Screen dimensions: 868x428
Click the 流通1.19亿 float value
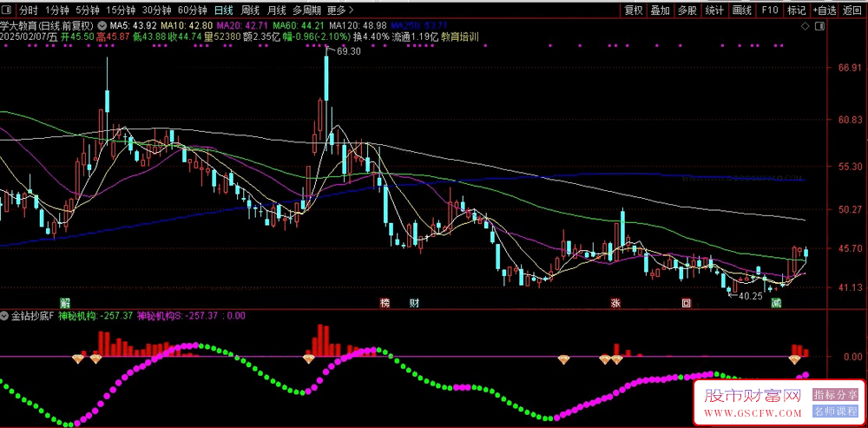coord(416,36)
